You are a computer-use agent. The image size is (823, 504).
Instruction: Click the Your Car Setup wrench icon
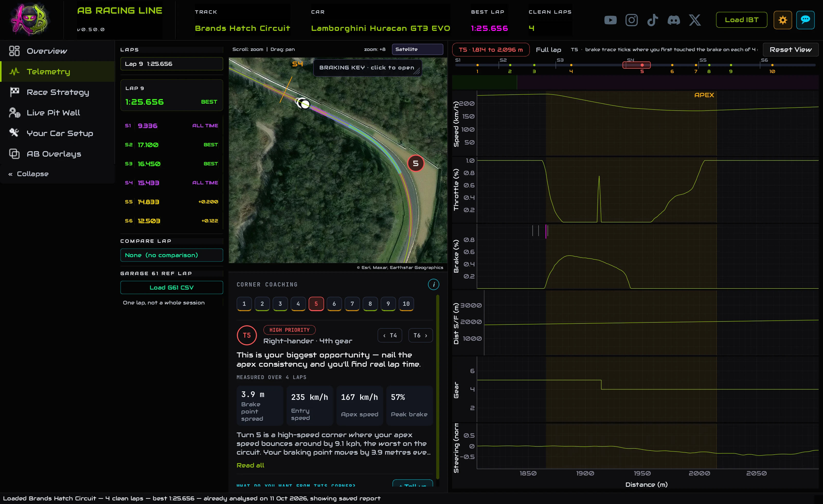click(x=14, y=133)
